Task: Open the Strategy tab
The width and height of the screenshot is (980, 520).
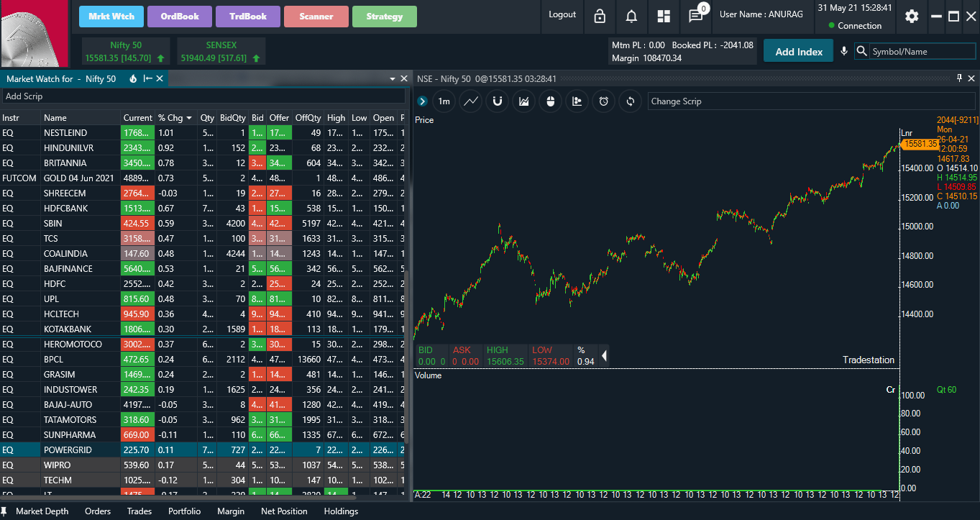Action: [385, 17]
